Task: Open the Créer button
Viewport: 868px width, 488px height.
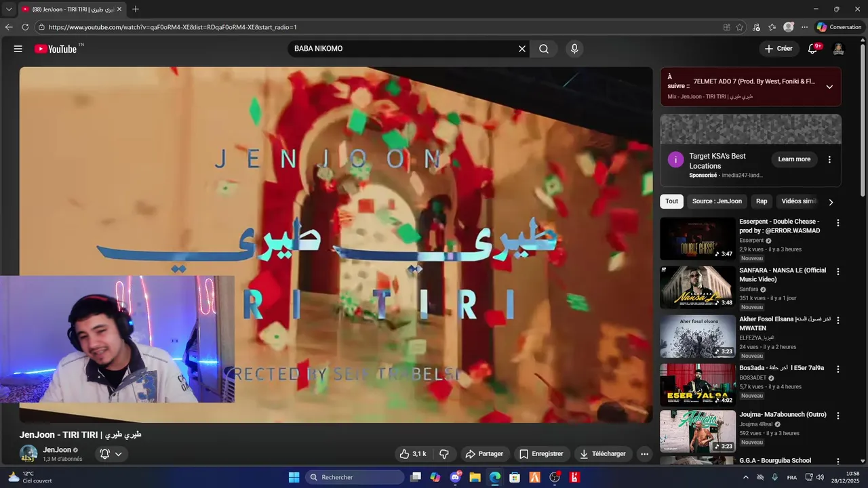Action: (778, 49)
